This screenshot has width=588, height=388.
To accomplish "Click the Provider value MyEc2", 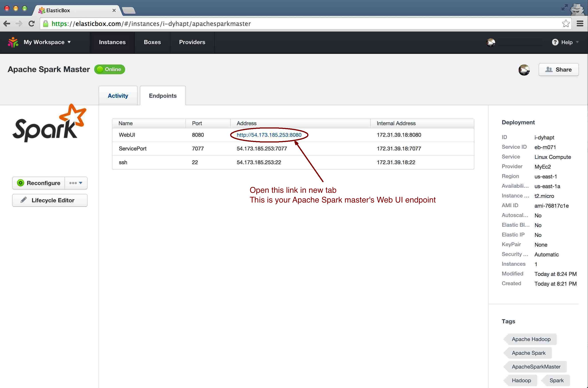I will tap(543, 167).
